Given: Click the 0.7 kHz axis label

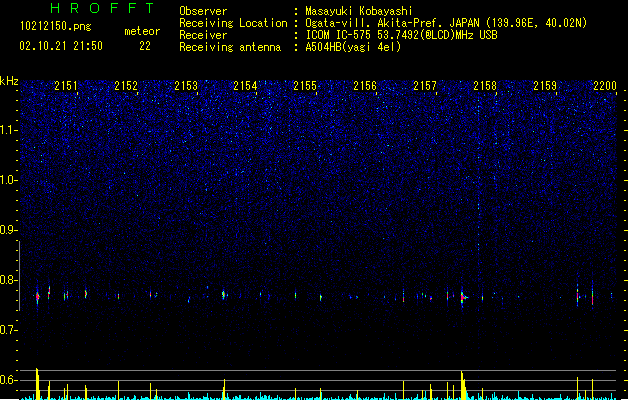Looking at the screenshot, I should [x=8, y=330].
